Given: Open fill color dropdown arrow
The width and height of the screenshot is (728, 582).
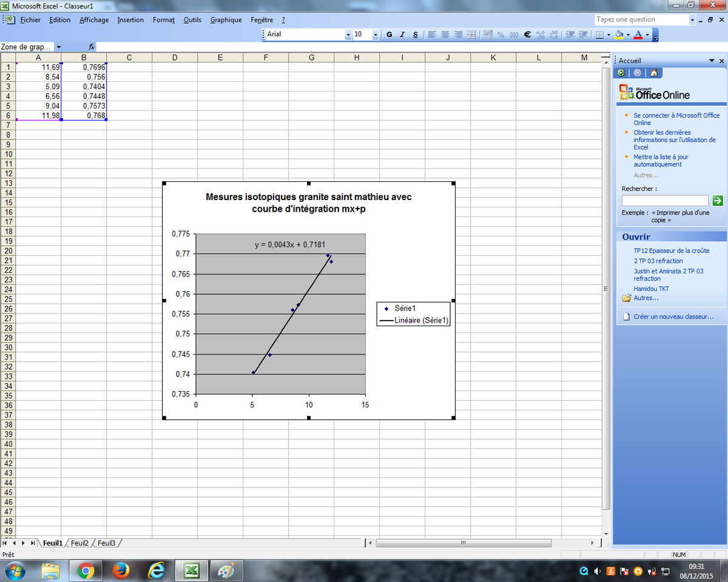Looking at the screenshot, I should point(628,35).
